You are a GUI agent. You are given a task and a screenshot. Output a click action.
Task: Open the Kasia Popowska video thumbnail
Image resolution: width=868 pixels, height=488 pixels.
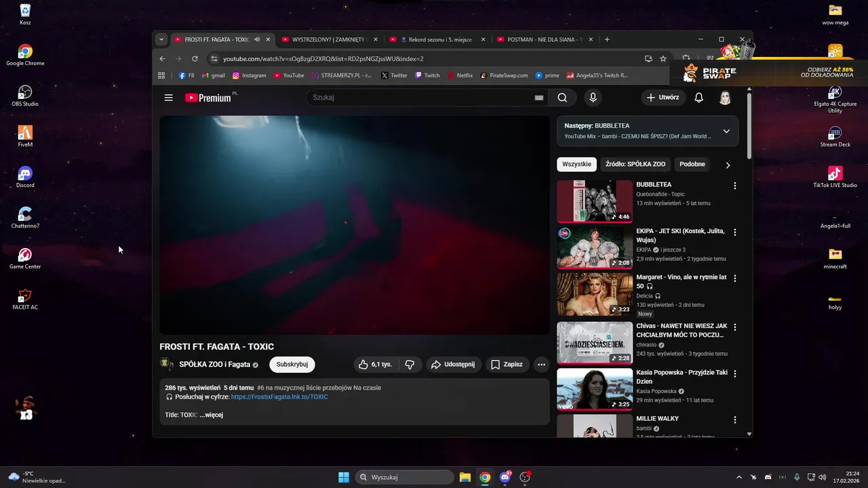(595, 389)
